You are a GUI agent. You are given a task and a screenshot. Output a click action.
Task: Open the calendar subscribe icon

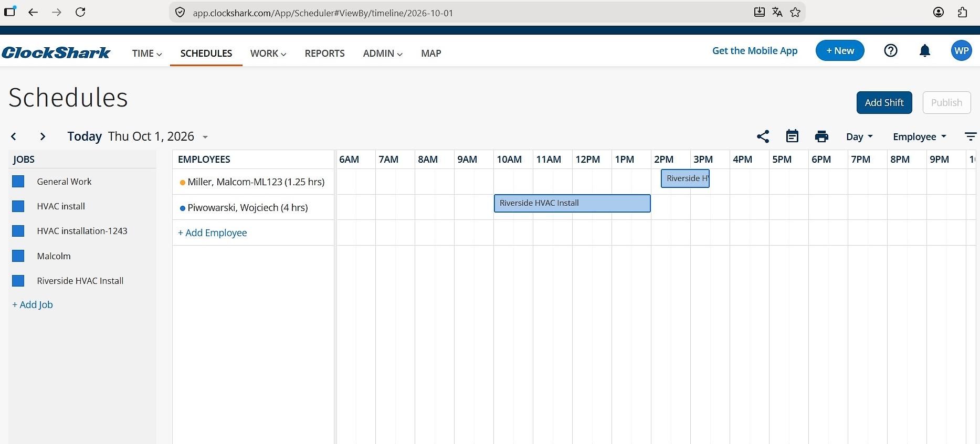792,136
